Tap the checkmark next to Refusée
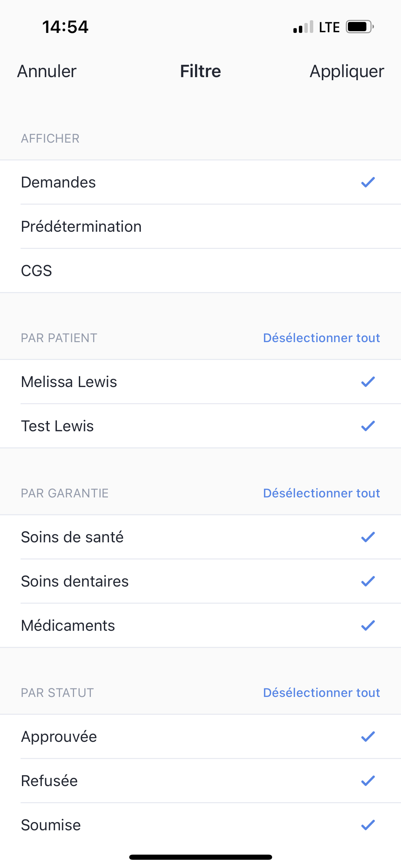The width and height of the screenshot is (401, 868). coord(368,781)
